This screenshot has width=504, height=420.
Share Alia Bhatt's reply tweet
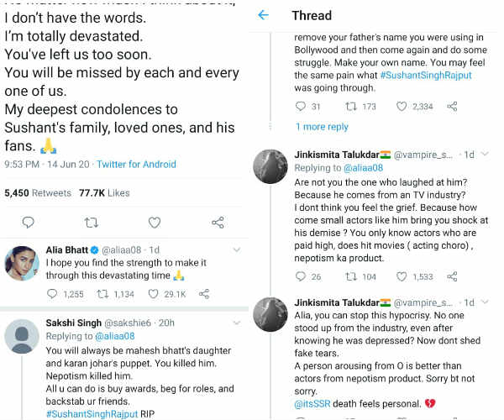click(204, 294)
